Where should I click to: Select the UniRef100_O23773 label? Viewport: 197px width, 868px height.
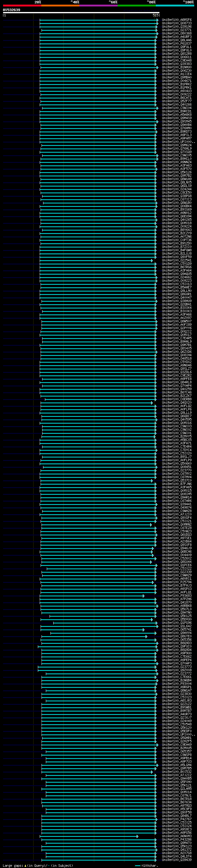[176, 667]
